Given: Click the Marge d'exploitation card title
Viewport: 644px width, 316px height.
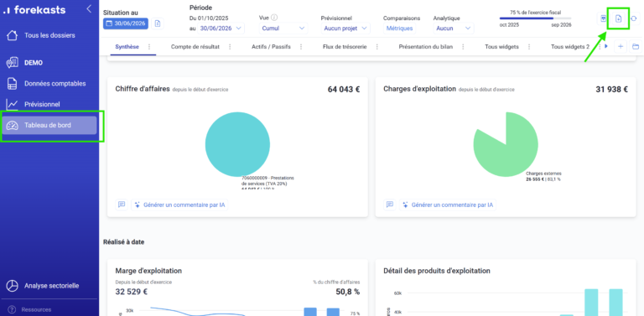Looking at the screenshot, I should click(x=148, y=271).
